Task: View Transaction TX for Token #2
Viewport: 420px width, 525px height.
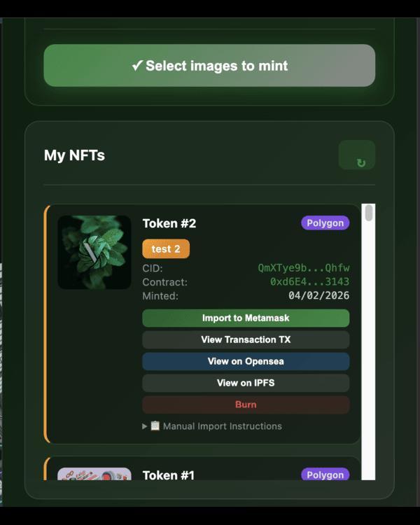Action: pyautogui.click(x=246, y=340)
